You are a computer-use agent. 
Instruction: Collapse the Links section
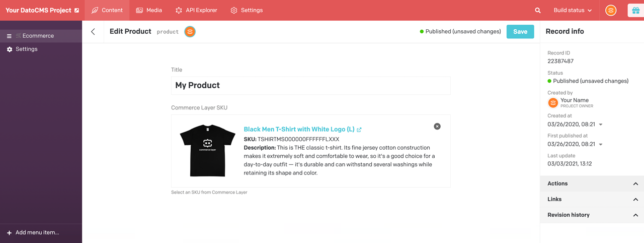point(635,200)
